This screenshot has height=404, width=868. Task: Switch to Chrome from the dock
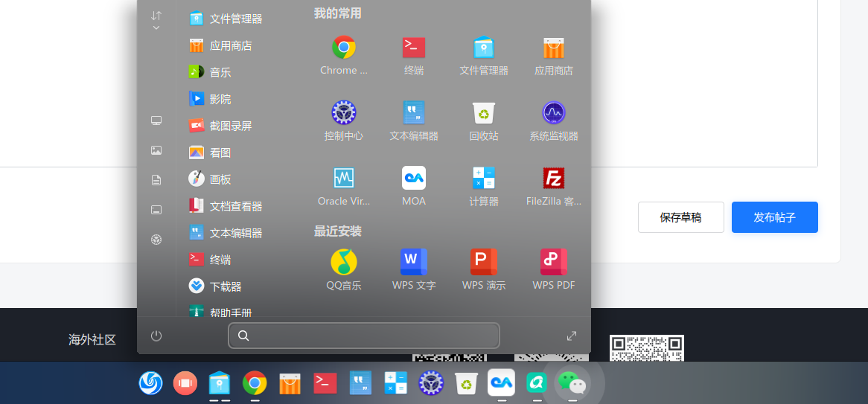(x=255, y=382)
